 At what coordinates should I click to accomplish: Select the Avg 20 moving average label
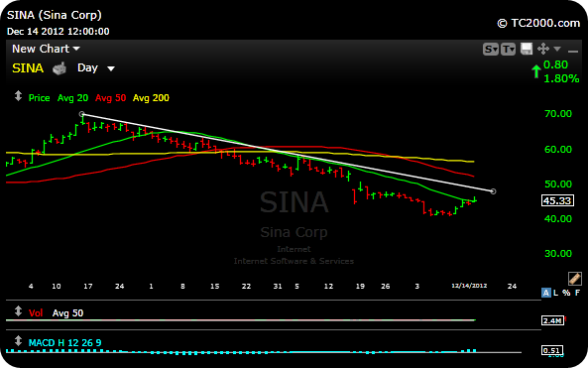coord(72,98)
